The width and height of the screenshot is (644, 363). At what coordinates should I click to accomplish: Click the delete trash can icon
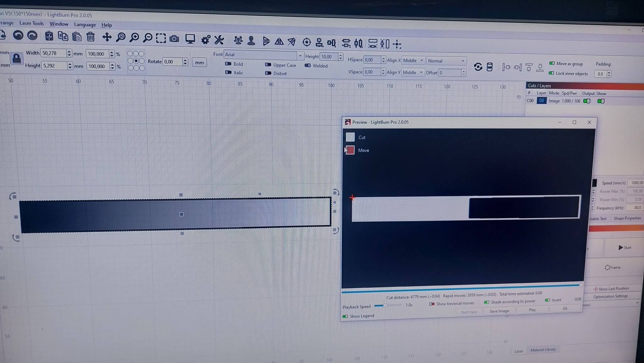pos(91,37)
